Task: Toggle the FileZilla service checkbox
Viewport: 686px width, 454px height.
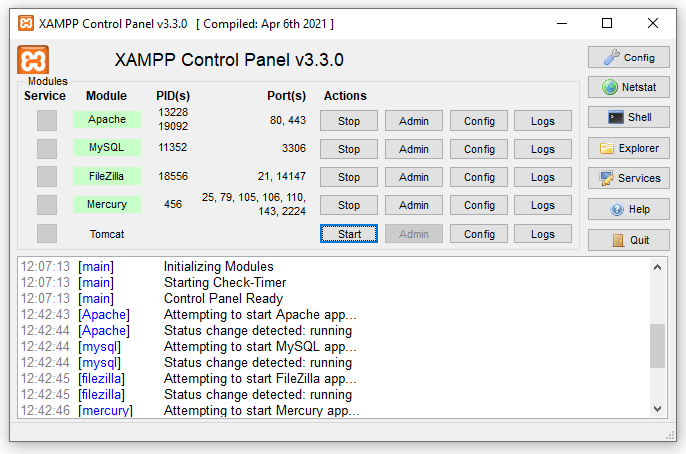Action: [47, 177]
